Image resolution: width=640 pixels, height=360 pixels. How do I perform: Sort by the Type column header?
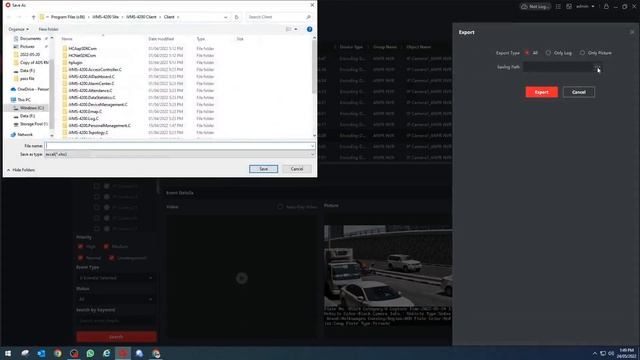click(x=201, y=39)
